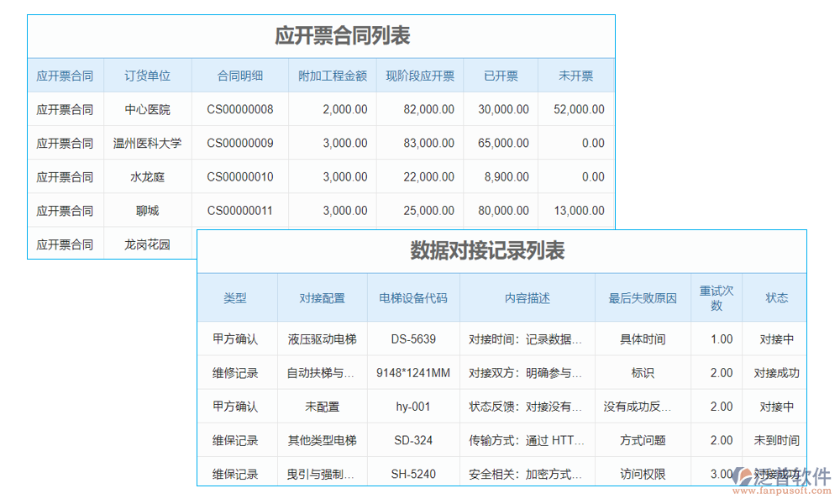The width and height of the screenshot is (840, 504).
Task: Click contract row for 中心医院
Action: pos(147,109)
